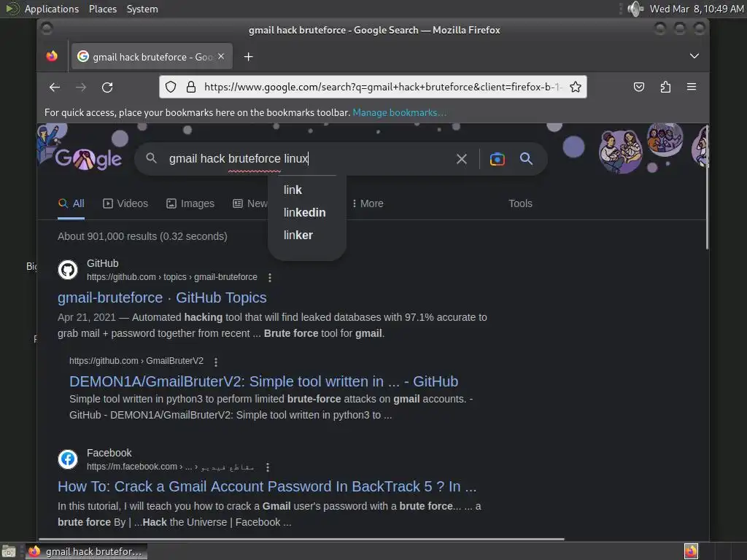This screenshot has height=560, width=747.
Task: Search by image using camera icon
Action: click(497, 159)
